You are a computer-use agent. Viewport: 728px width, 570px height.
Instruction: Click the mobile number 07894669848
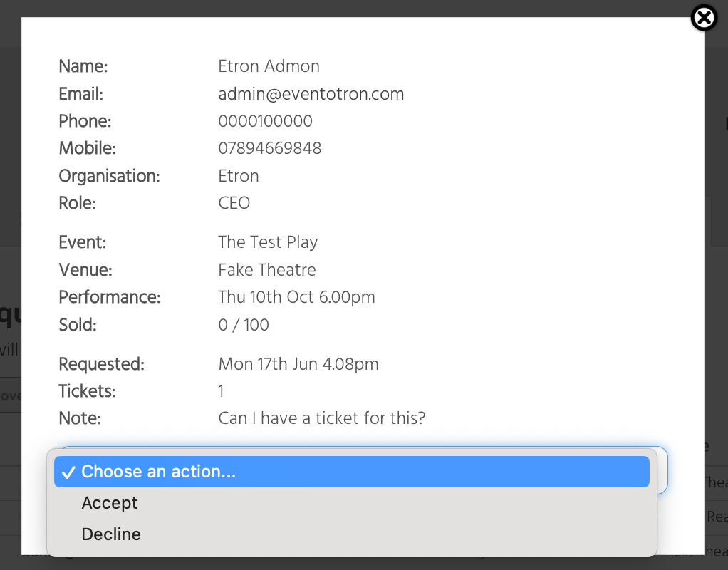(x=270, y=148)
